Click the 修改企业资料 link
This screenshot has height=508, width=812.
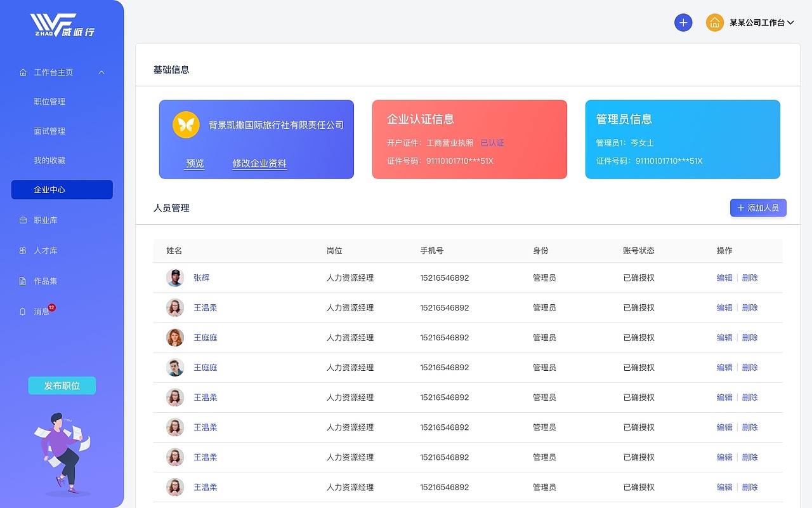point(259,163)
